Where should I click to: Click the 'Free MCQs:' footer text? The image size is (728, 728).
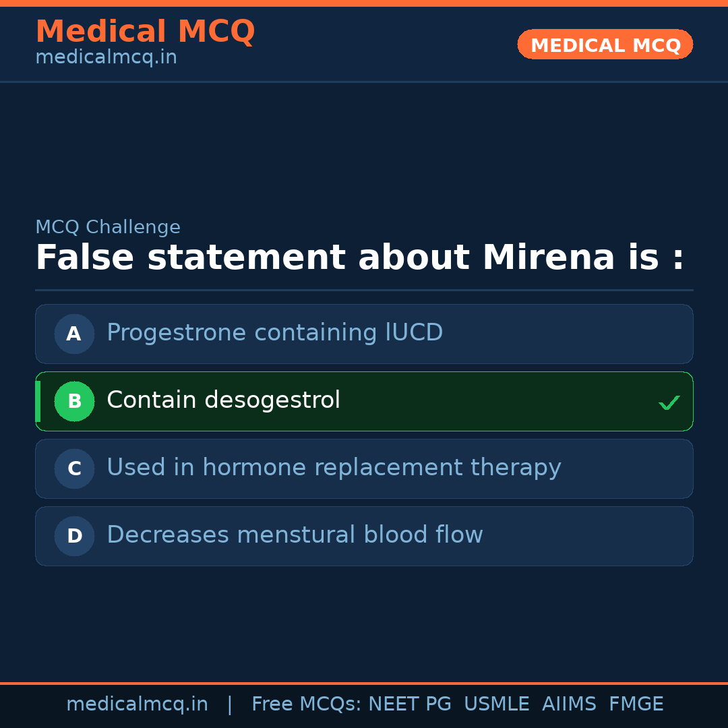[x=307, y=704]
